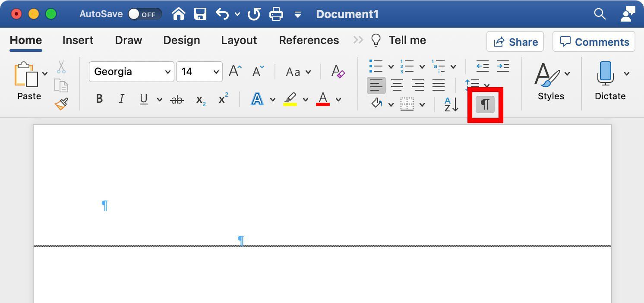The image size is (644, 303).
Task: Click the Print icon in quick access toolbar
Action: 276,13
